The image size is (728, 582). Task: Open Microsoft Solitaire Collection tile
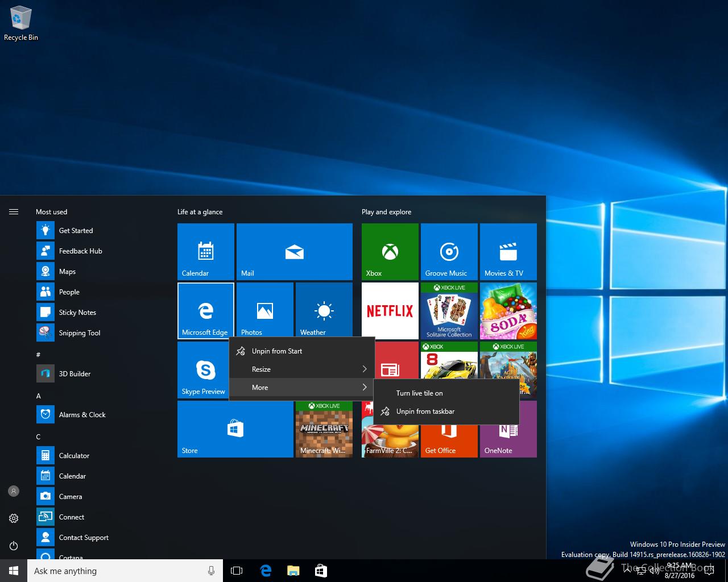pyautogui.click(x=449, y=311)
